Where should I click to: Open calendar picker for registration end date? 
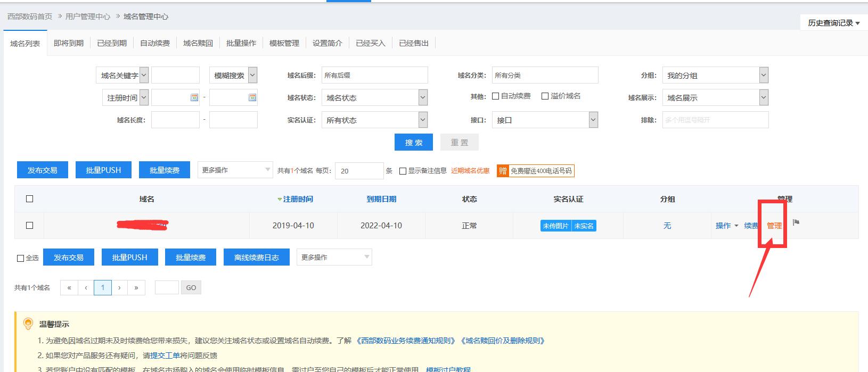[252, 97]
